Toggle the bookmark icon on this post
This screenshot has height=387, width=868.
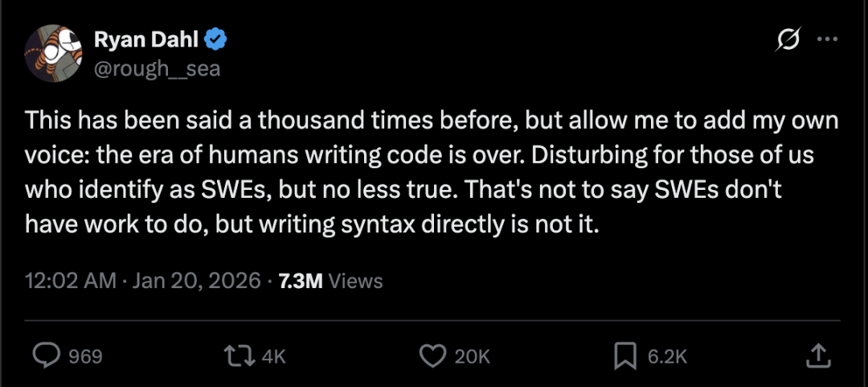point(625,355)
